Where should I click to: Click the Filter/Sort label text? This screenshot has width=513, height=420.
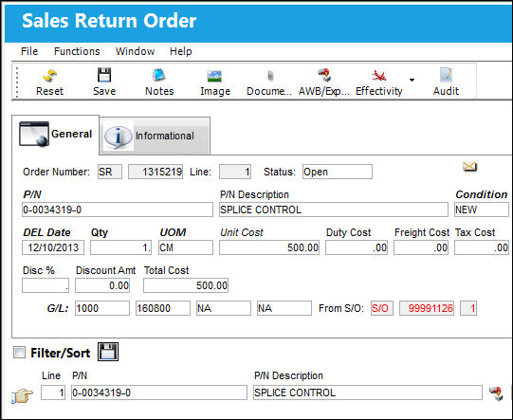point(61,353)
